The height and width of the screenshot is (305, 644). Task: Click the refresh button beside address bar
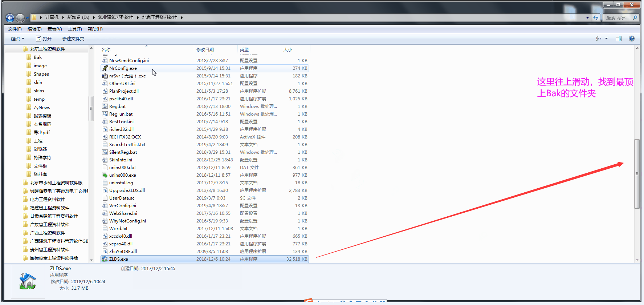pos(596,17)
